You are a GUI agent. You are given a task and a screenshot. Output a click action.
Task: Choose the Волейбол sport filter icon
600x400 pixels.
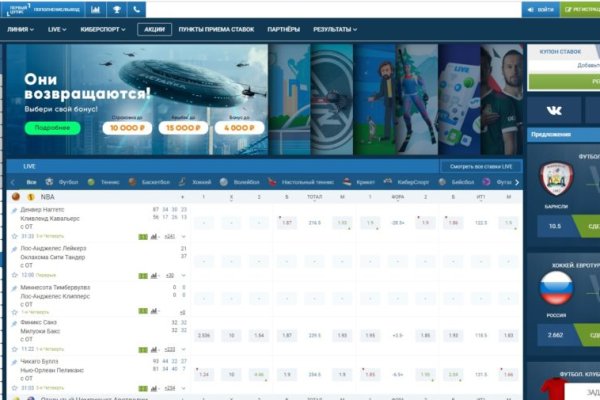[225, 182]
